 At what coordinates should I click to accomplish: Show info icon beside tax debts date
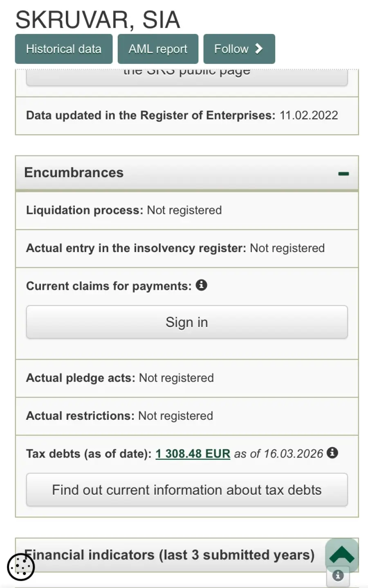(332, 453)
